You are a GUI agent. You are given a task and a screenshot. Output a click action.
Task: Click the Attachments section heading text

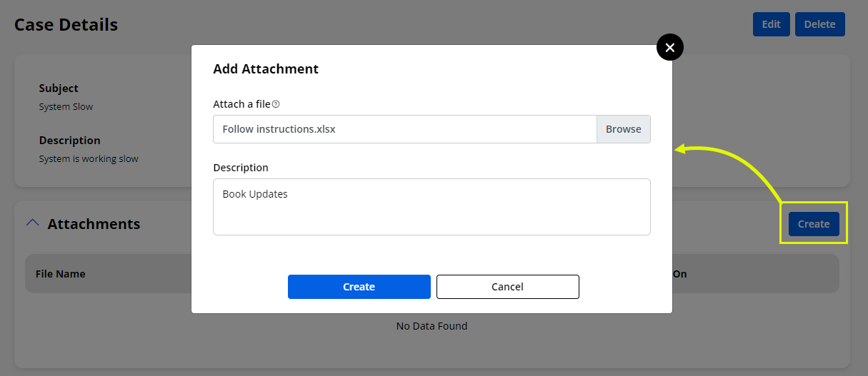coord(94,224)
